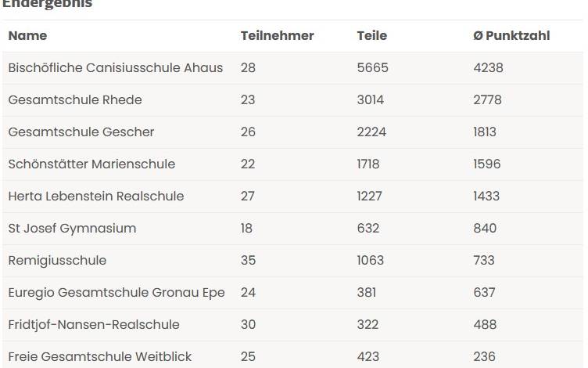Image resolution: width=588 pixels, height=368 pixels.
Task: Click the Endergebnis heading text
Action: (47, 4)
